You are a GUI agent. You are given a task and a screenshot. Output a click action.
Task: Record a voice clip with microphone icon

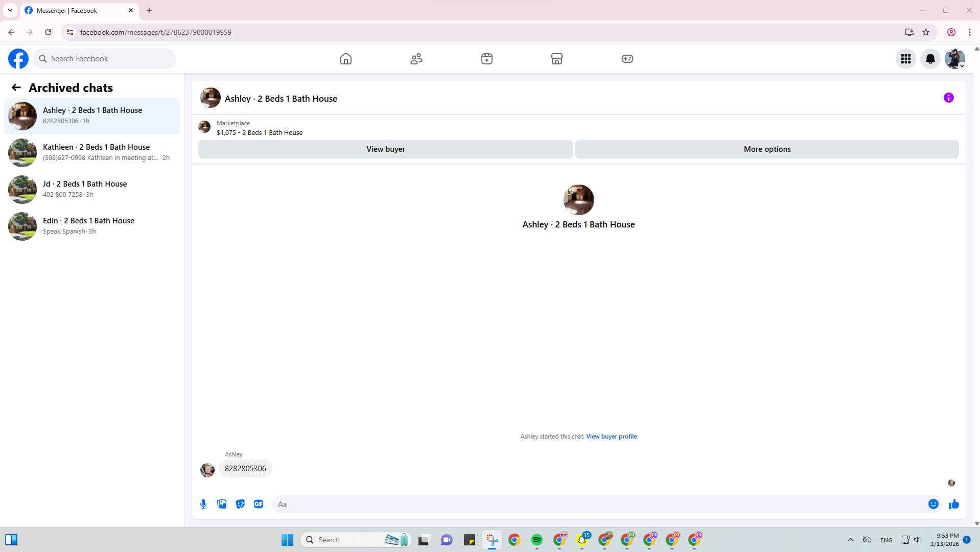203,504
